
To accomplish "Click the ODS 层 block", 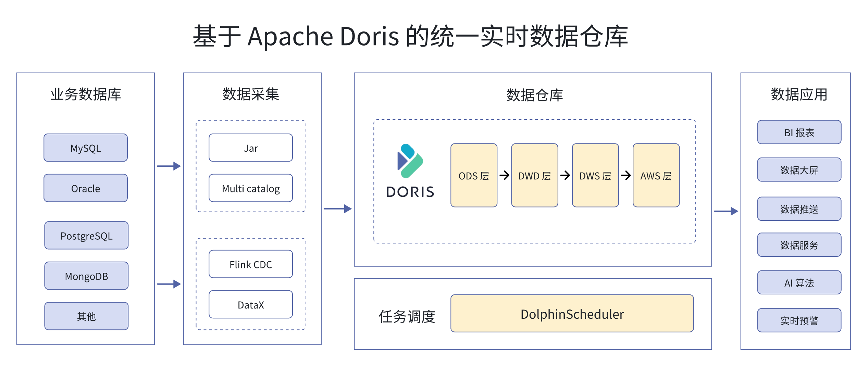I will tap(474, 175).
